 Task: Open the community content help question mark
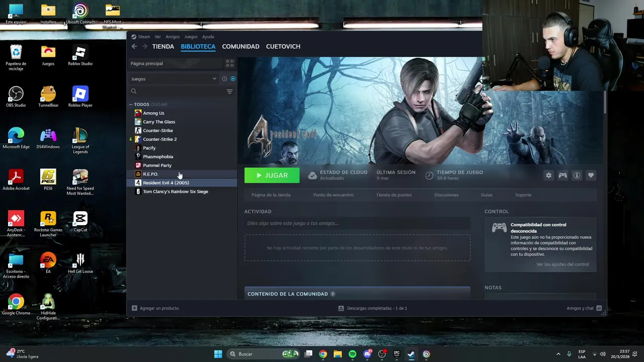[x=333, y=294]
